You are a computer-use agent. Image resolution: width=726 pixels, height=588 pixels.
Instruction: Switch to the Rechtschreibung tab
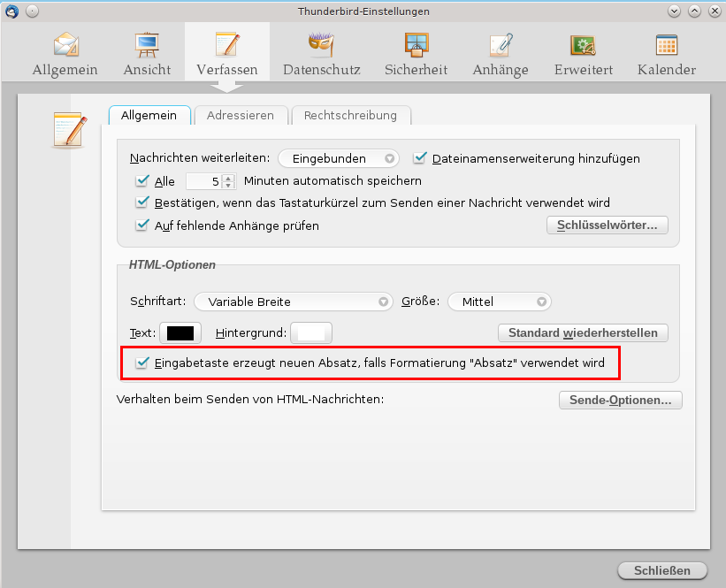click(x=350, y=115)
